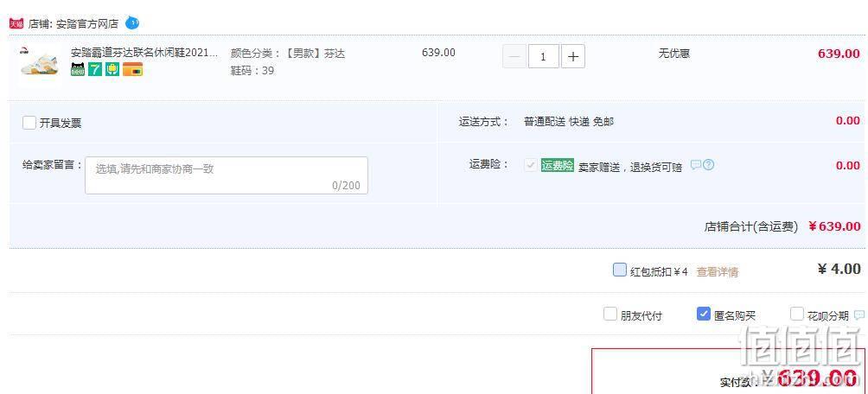
Task: Click the quantity input field showing 1
Action: click(x=543, y=56)
